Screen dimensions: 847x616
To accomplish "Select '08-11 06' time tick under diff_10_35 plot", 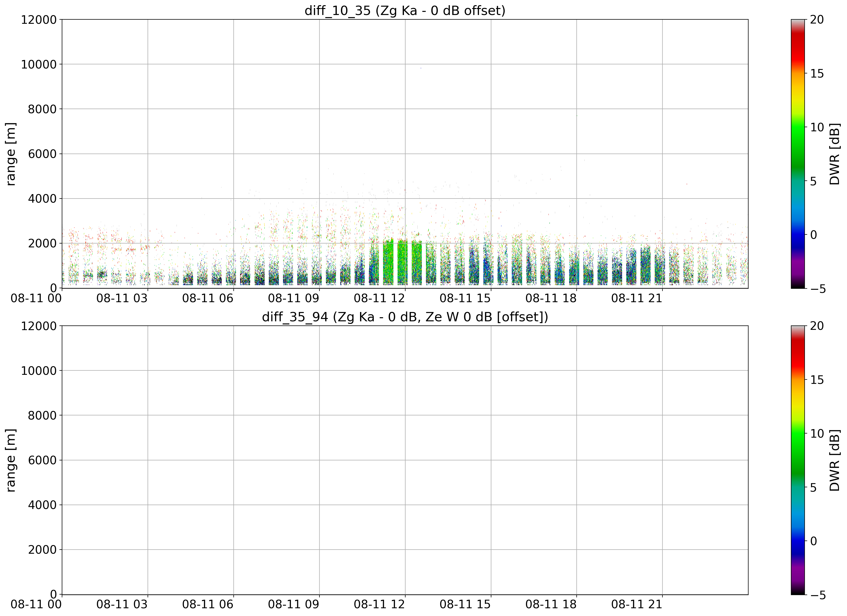I will tap(208, 299).
